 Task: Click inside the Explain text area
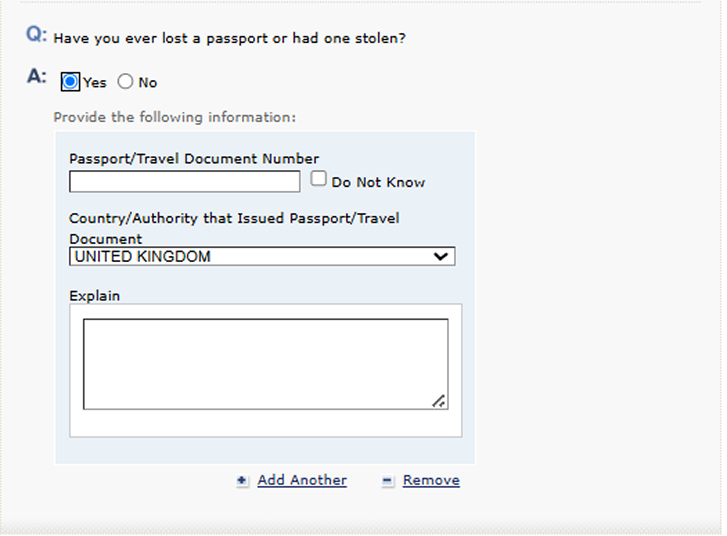click(266, 364)
